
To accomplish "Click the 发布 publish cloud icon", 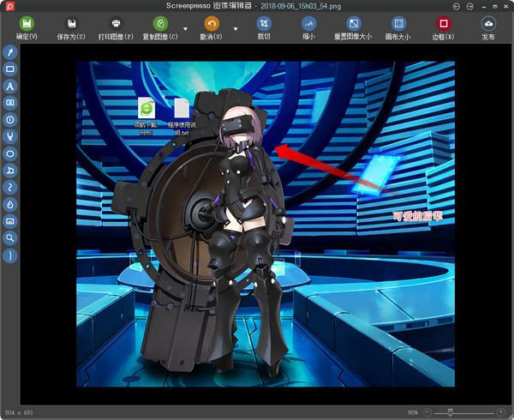I will [x=488, y=28].
